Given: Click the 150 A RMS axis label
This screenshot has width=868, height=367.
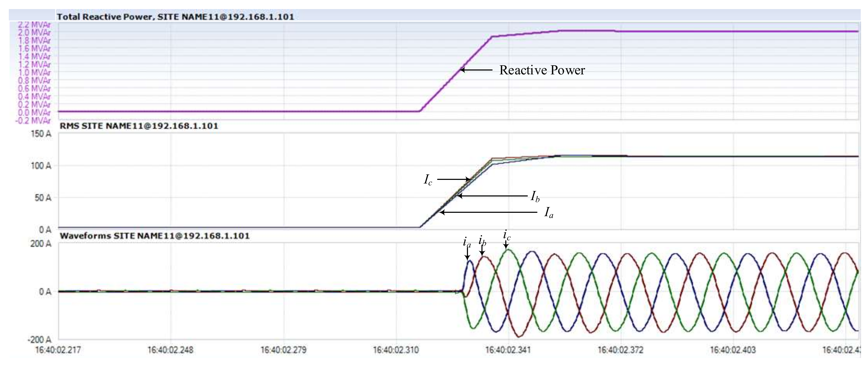Looking at the screenshot, I should tap(41, 134).
